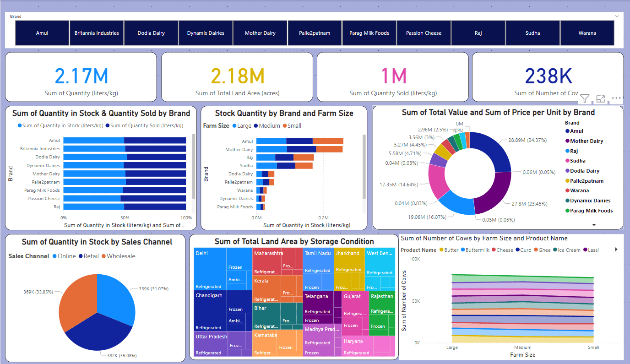Filter by Amul in Brand slicer
The height and width of the screenshot is (364, 630).
point(42,33)
